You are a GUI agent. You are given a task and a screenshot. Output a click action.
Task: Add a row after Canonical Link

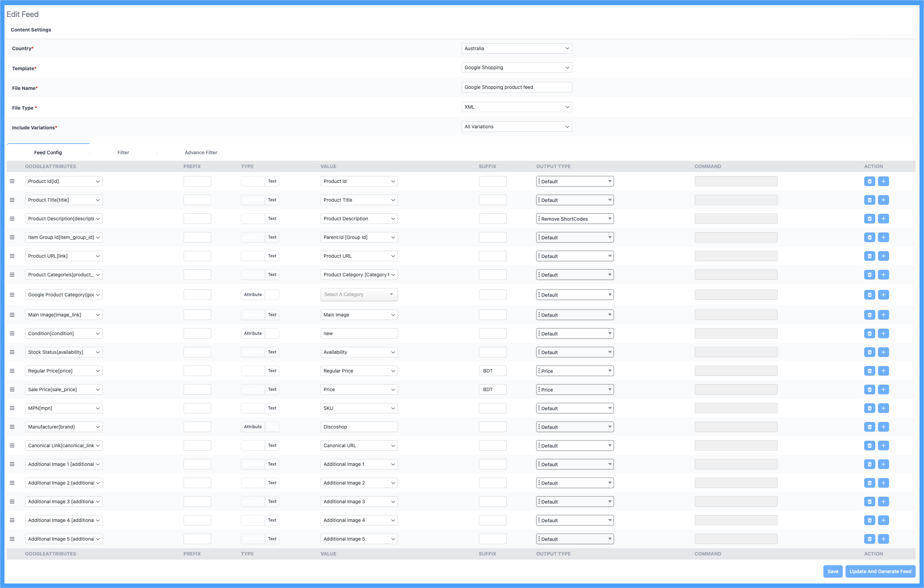click(x=883, y=445)
